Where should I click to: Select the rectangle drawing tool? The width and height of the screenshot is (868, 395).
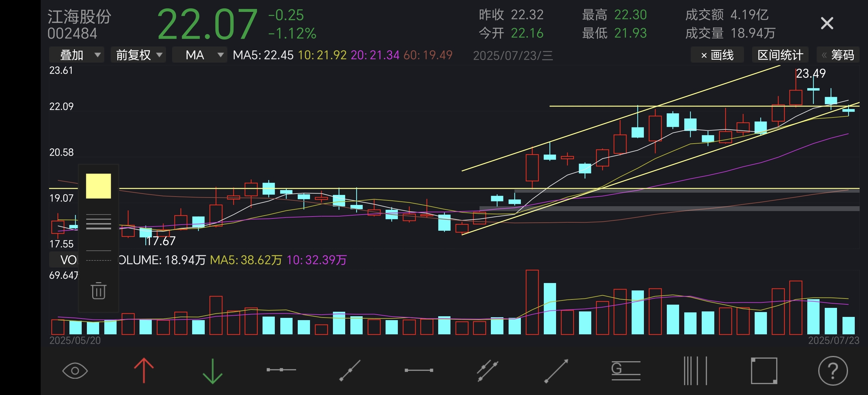pos(764,370)
